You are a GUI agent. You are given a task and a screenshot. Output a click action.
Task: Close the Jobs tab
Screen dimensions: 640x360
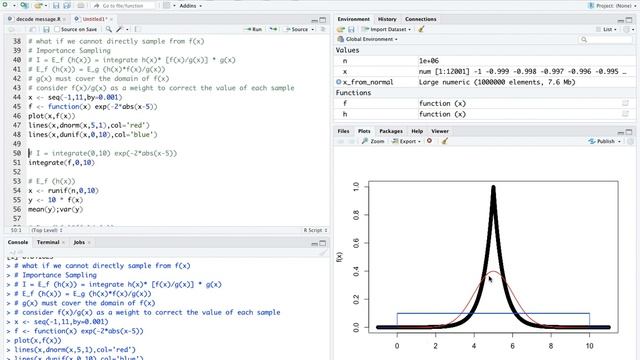coord(89,242)
